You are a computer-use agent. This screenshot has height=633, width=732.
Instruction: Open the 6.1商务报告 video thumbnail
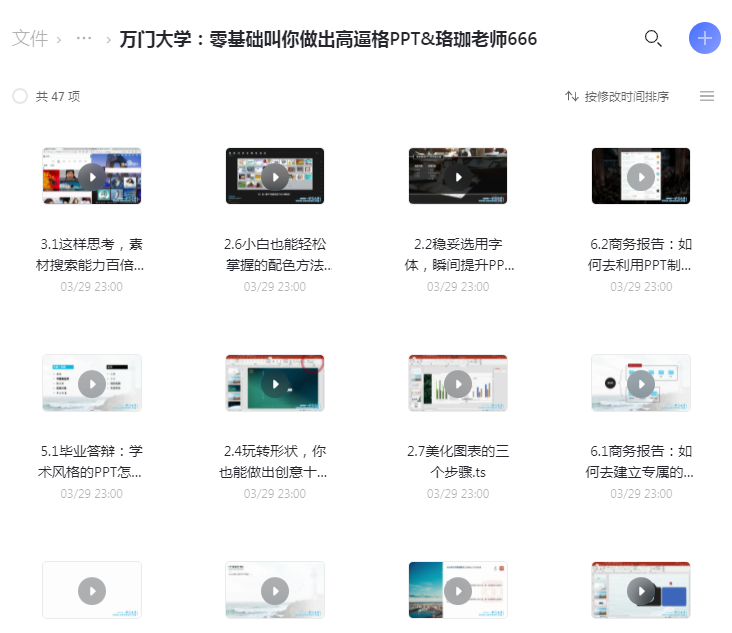coord(641,383)
